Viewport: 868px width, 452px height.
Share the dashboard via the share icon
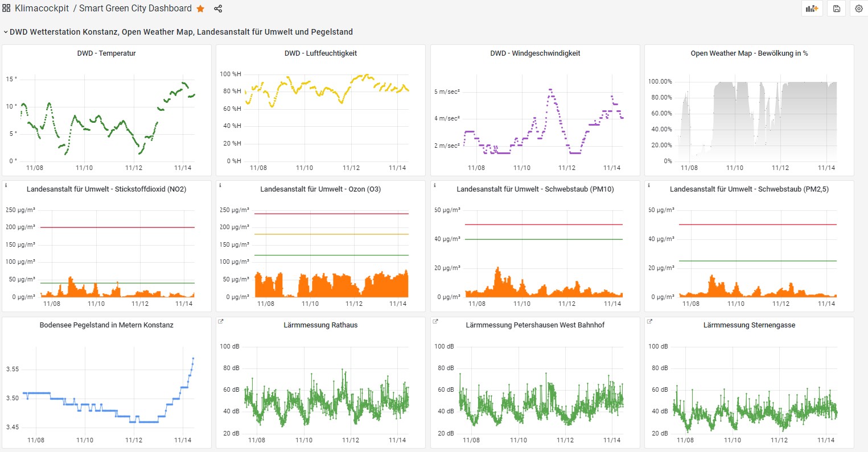pyautogui.click(x=218, y=9)
